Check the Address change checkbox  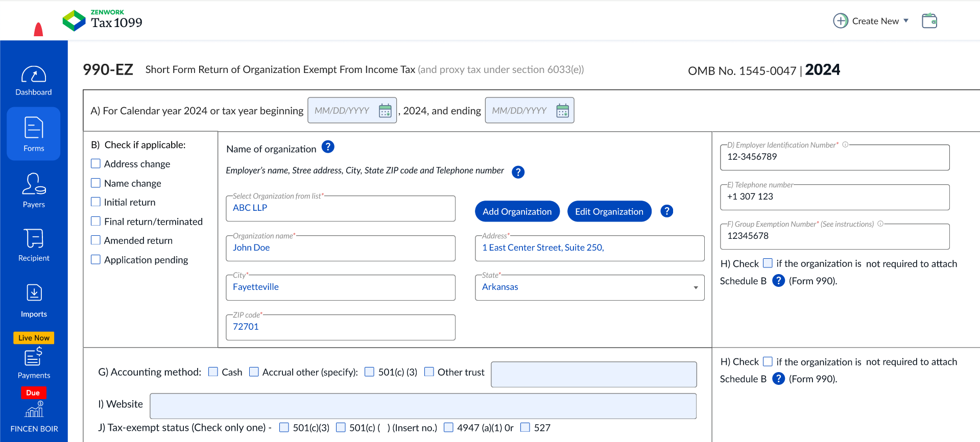(x=95, y=164)
